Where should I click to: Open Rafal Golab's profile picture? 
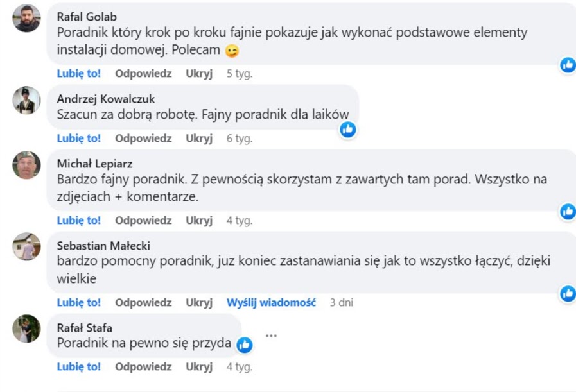pyautogui.click(x=27, y=18)
